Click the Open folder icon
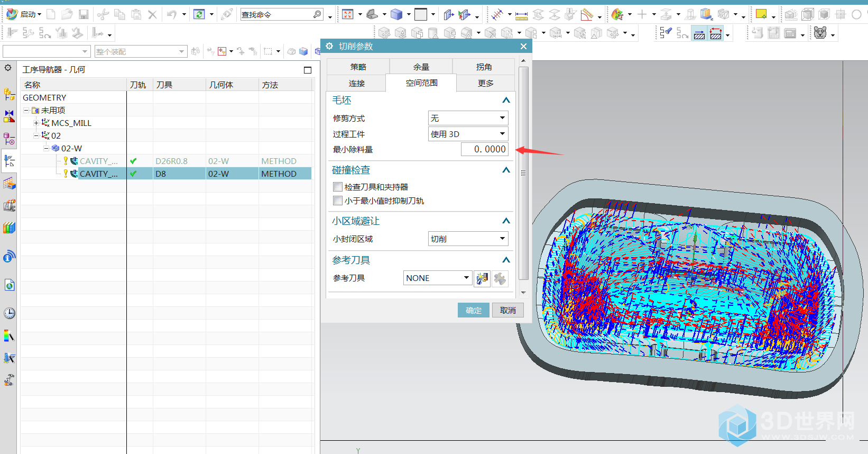 point(67,14)
